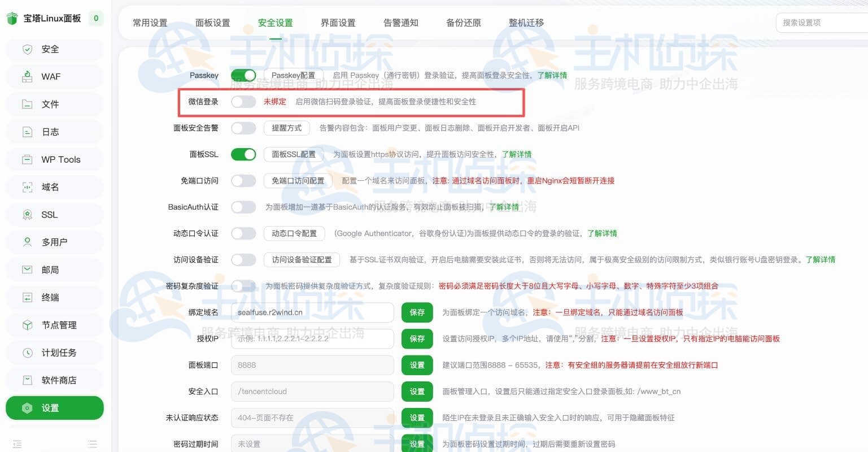Enable the 微信登录 WeChat login toggle
Image resolution: width=868 pixels, height=452 pixels.
click(243, 101)
